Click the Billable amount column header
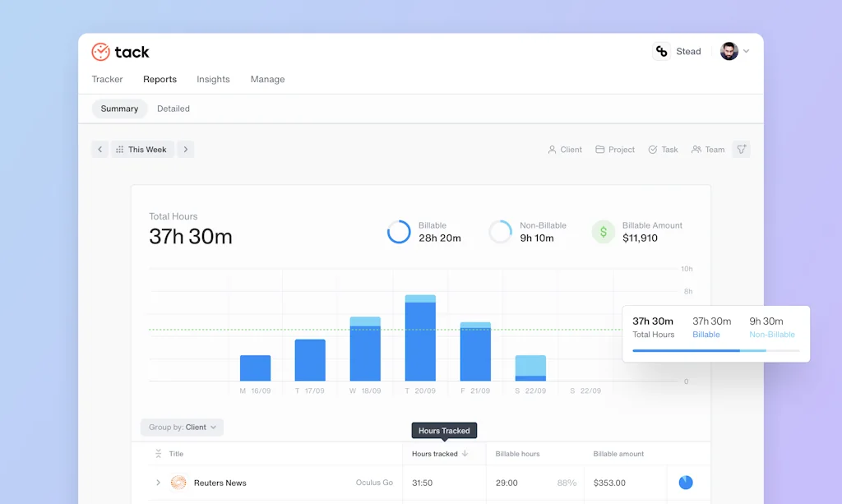 (x=618, y=454)
